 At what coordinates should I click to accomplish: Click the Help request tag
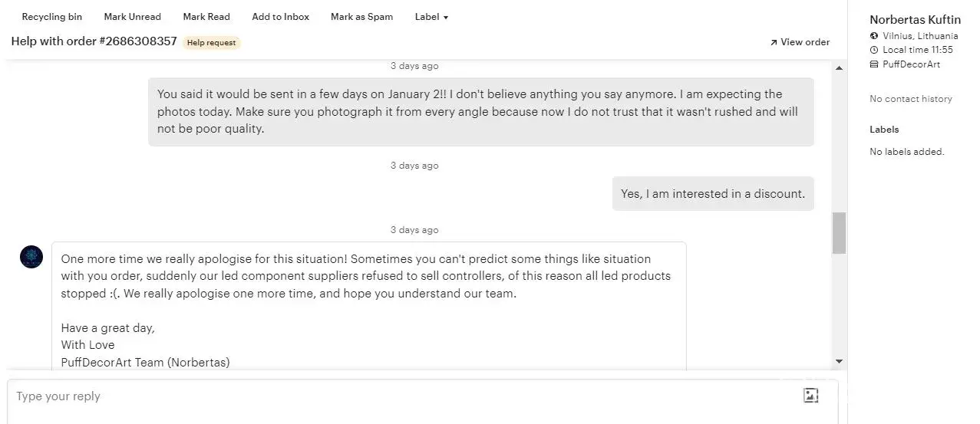point(211,43)
